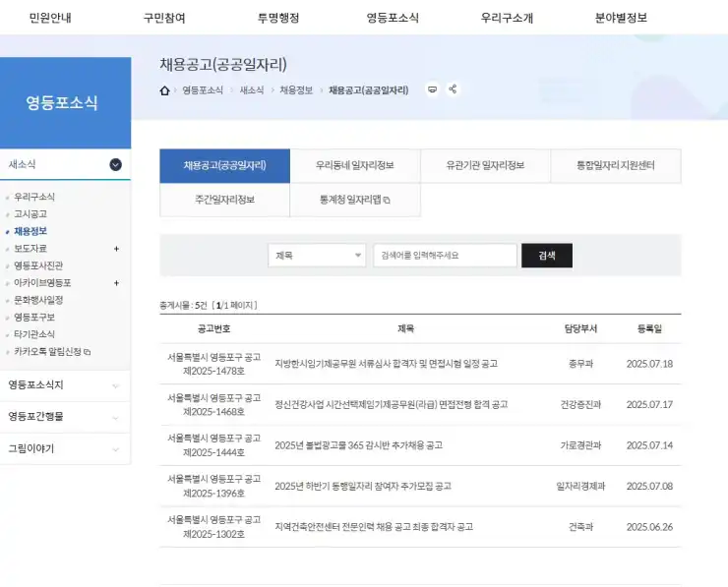
Task: Click 새소식 in the breadcrumb
Action: [x=252, y=90]
